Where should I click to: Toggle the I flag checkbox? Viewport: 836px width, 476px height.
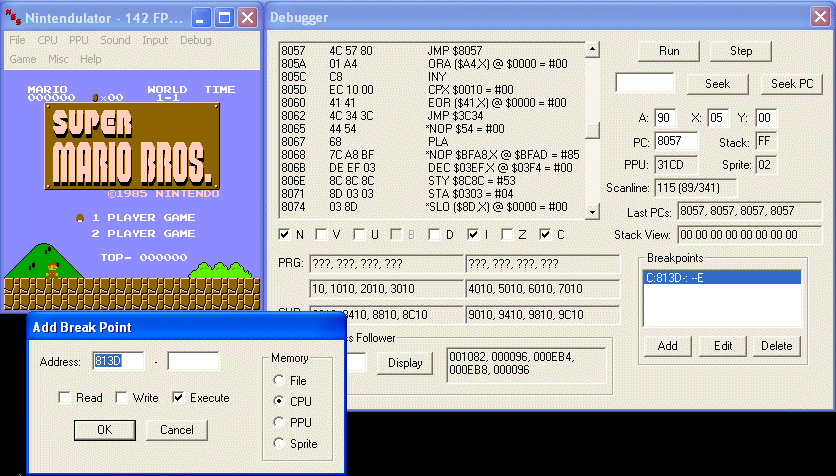473,235
